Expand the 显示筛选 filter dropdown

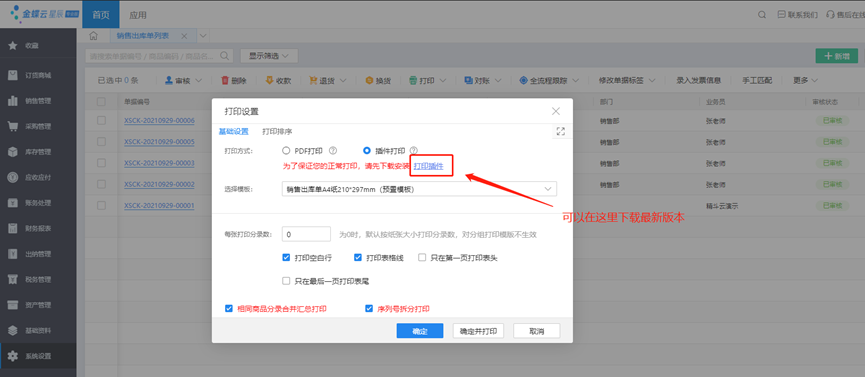(269, 56)
